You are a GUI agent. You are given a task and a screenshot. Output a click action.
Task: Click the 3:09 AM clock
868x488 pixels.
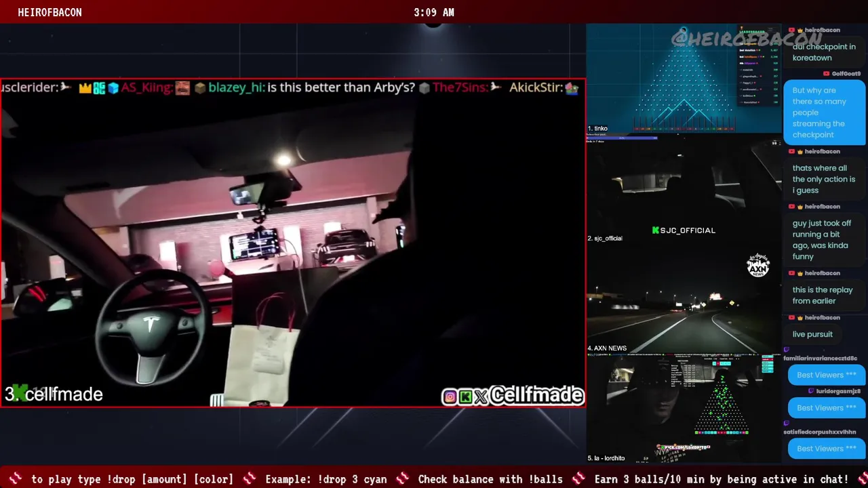click(434, 12)
